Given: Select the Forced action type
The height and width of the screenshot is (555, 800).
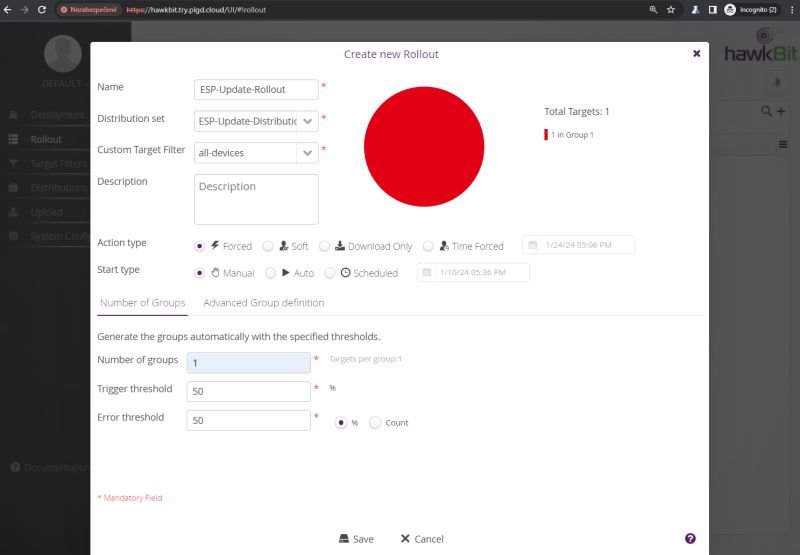Looking at the screenshot, I should [199, 246].
